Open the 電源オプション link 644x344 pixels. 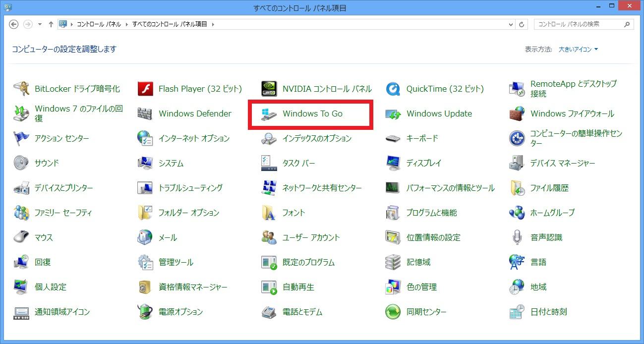point(180,312)
